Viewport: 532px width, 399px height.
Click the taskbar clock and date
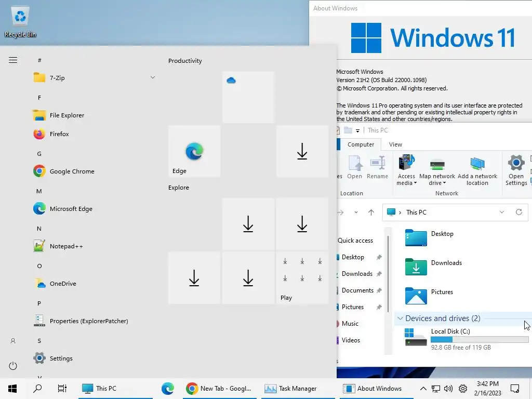(x=487, y=389)
